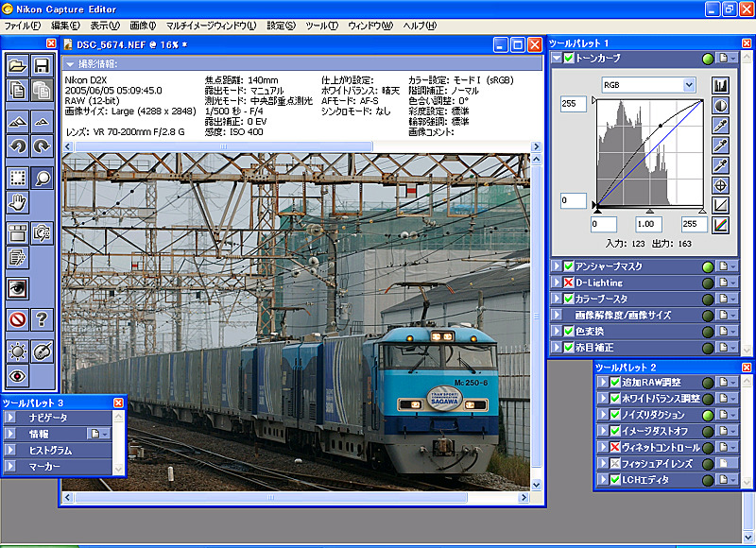Open the ファイル menu
This screenshot has width=756, height=548.
tap(22, 26)
